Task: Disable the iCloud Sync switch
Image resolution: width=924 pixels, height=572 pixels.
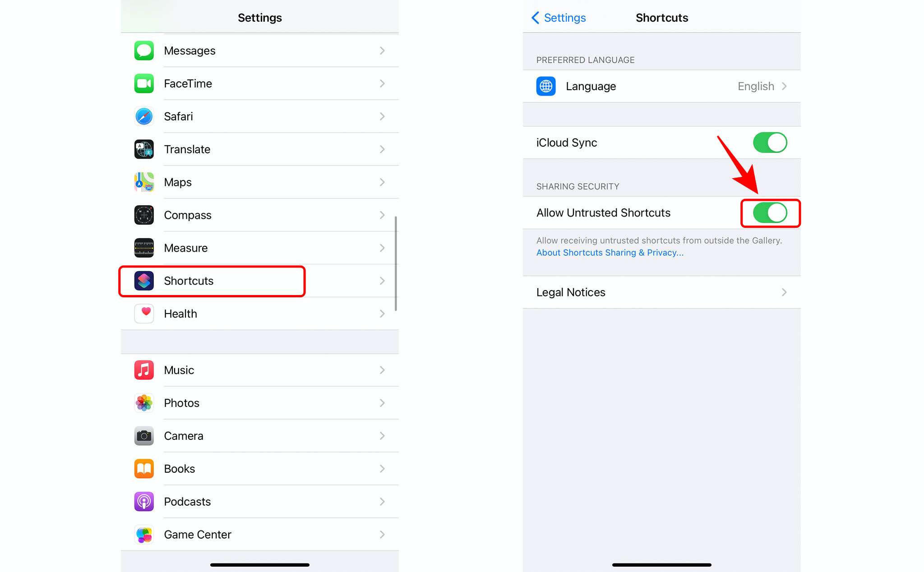Action: click(x=770, y=143)
